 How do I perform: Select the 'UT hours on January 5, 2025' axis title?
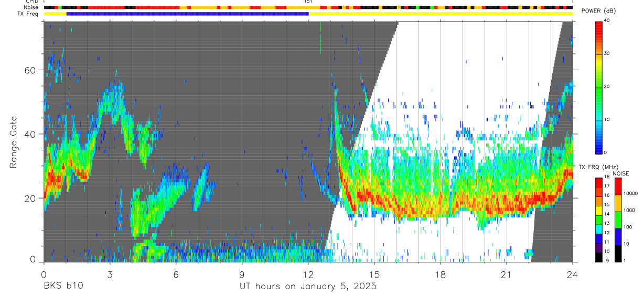pyautogui.click(x=308, y=287)
